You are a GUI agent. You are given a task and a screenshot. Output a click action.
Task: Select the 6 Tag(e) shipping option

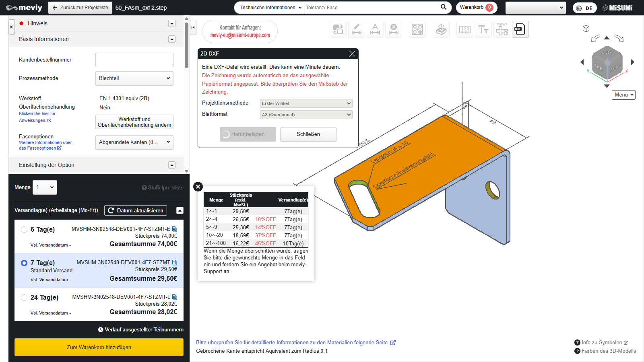tap(24, 230)
